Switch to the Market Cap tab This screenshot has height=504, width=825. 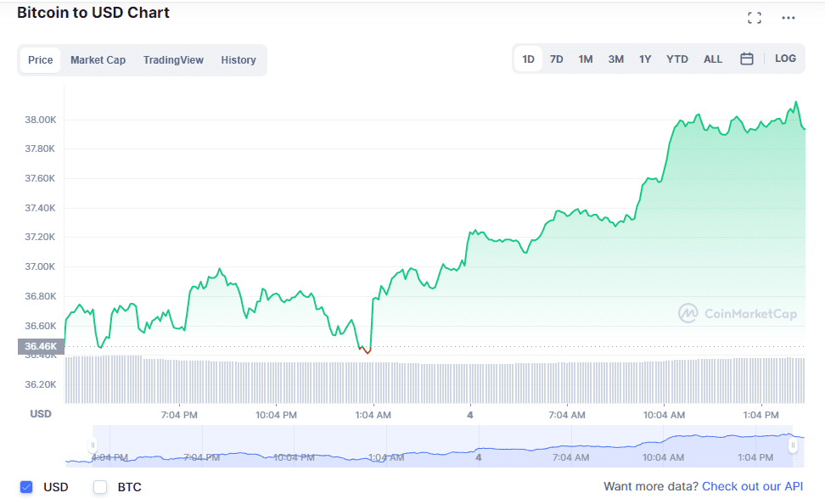tap(99, 59)
